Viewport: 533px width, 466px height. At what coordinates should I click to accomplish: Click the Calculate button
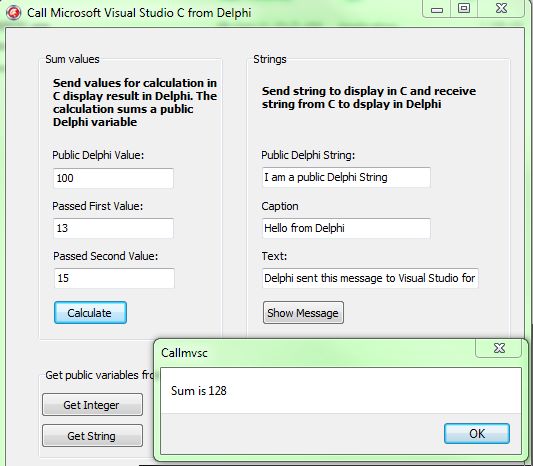(x=90, y=313)
